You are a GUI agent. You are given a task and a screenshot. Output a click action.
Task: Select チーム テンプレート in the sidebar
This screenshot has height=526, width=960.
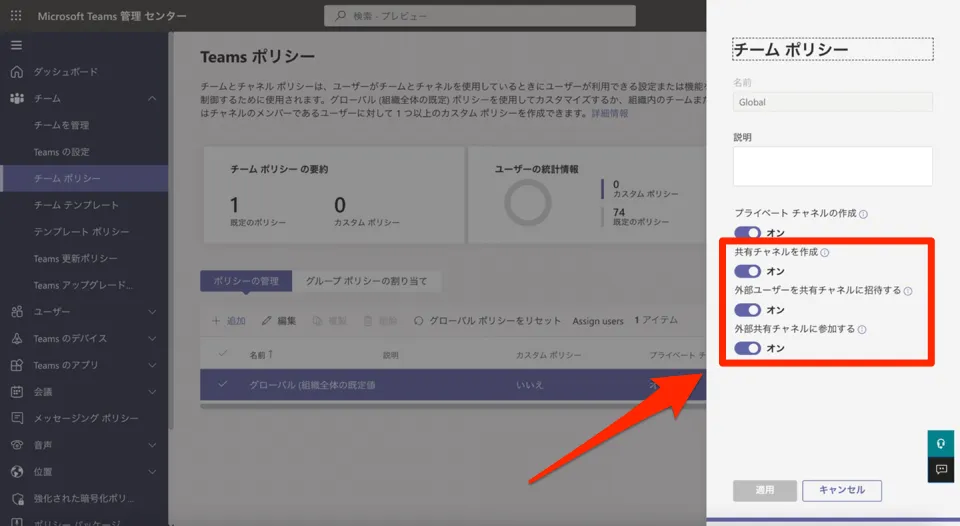[76, 205]
